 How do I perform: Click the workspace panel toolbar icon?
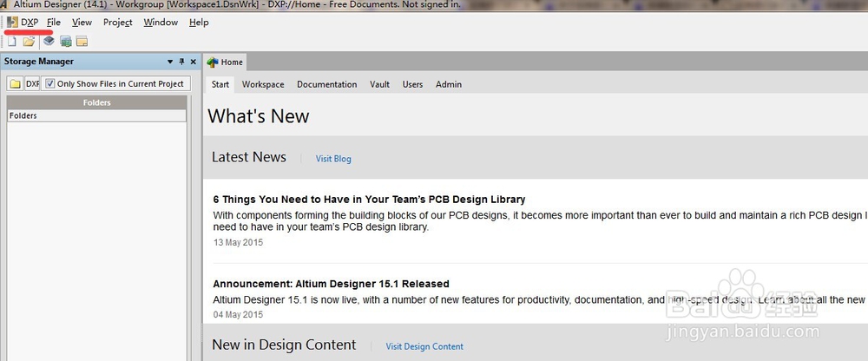pos(82,42)
